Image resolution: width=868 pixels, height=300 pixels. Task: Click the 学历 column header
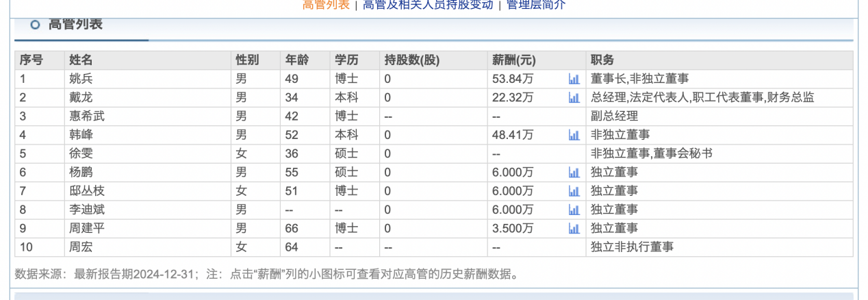(346, 60)
